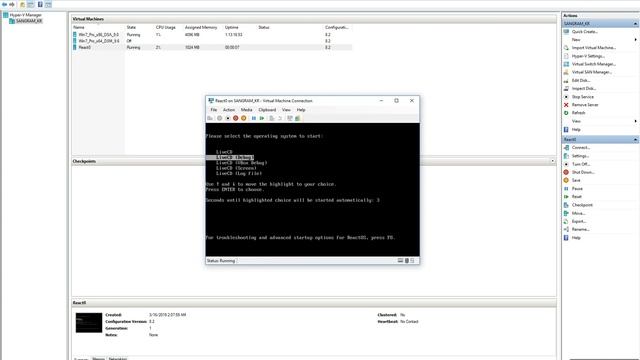Viewport: 640px width, 360px height.
Task: Click green Reset icon in VM toolbar
Action: 262,118
